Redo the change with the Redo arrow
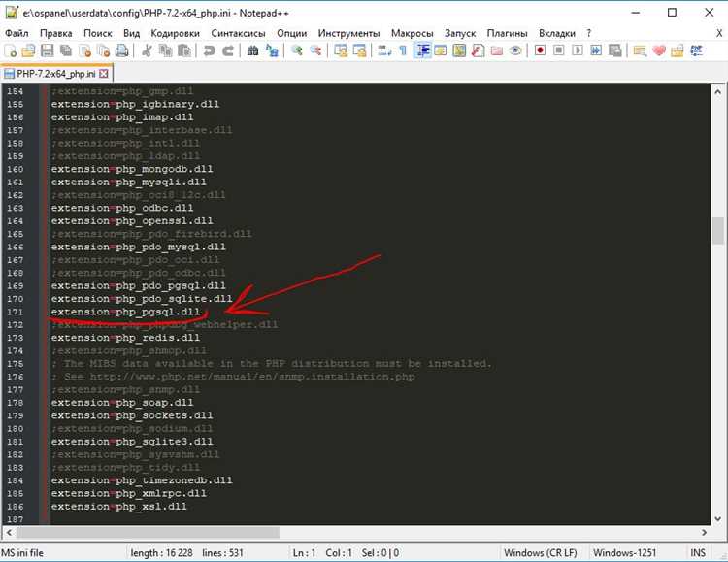 [x=228, y=50]
